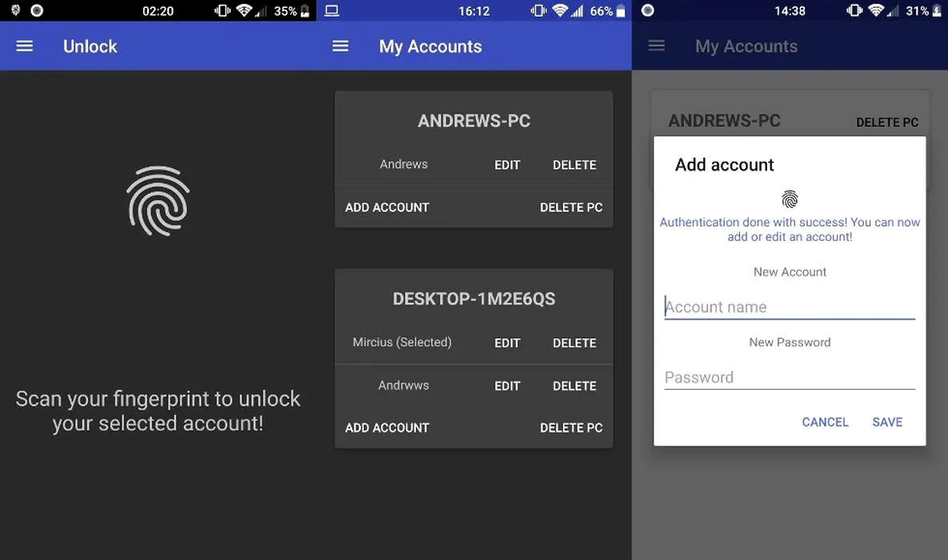Tap vibrate icon in 02:20 status bar
948x560 pixels.
pyautogui.click(x=222, y=10)
